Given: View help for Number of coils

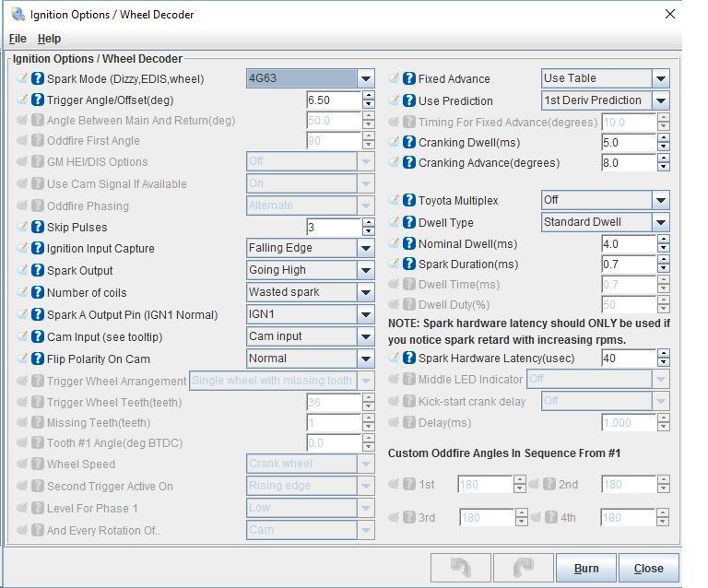Looking at the screenshot, I should [x=38, y=292].
